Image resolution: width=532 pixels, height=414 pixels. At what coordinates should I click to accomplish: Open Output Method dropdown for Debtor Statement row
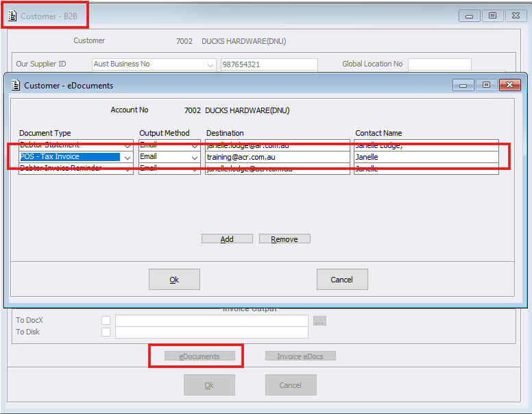coord(195,145)
